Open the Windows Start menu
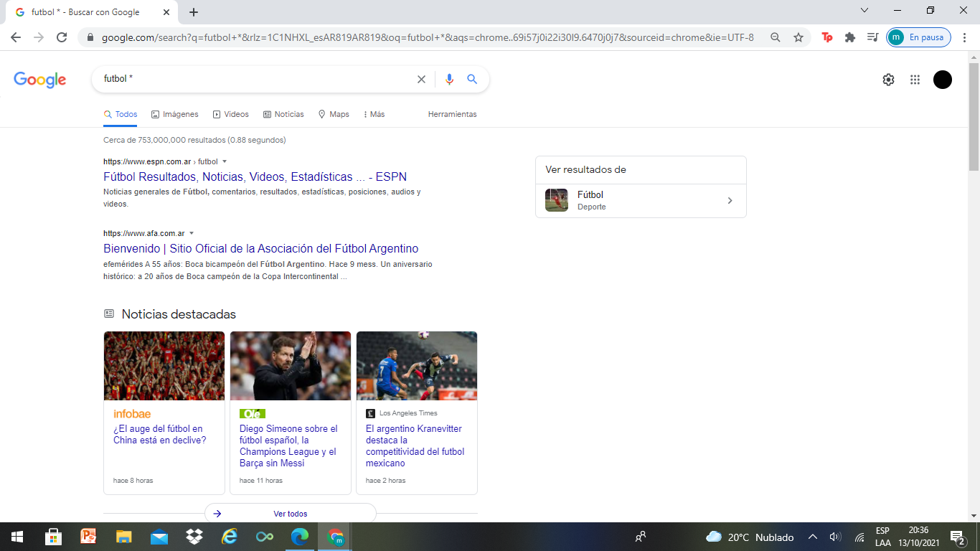 point(17,537)
